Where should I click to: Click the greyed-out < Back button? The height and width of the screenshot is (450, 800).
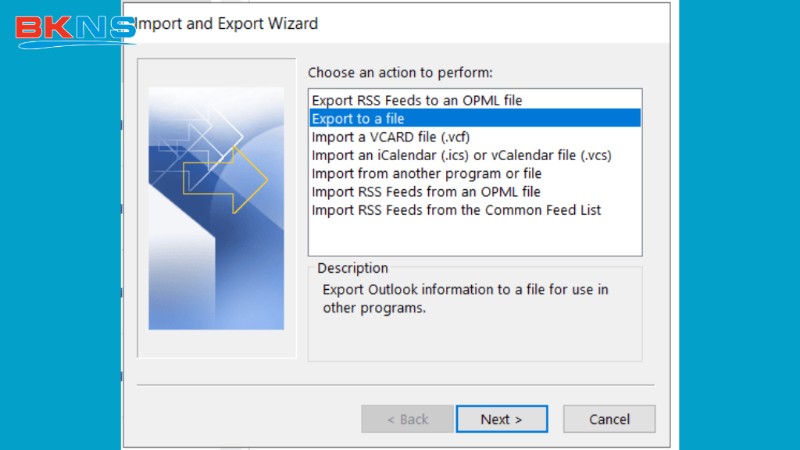[x=407, y=419]
